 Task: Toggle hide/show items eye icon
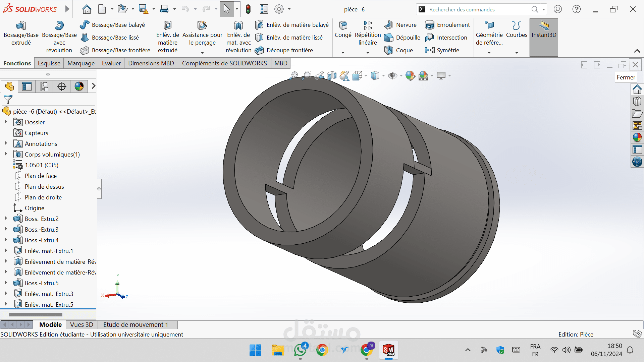pos(392,76)
